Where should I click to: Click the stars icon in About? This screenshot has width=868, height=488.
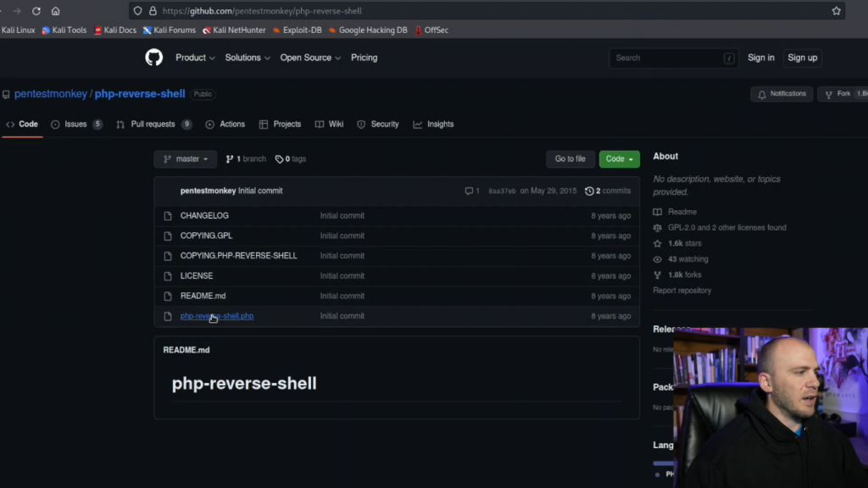[657, 243]
